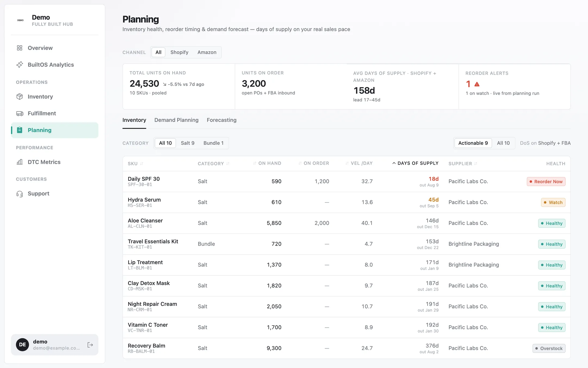The height and width of the screenshot is (368, 588).
Task: Click the 9,300 on hand value
Action: click(274, 348)
